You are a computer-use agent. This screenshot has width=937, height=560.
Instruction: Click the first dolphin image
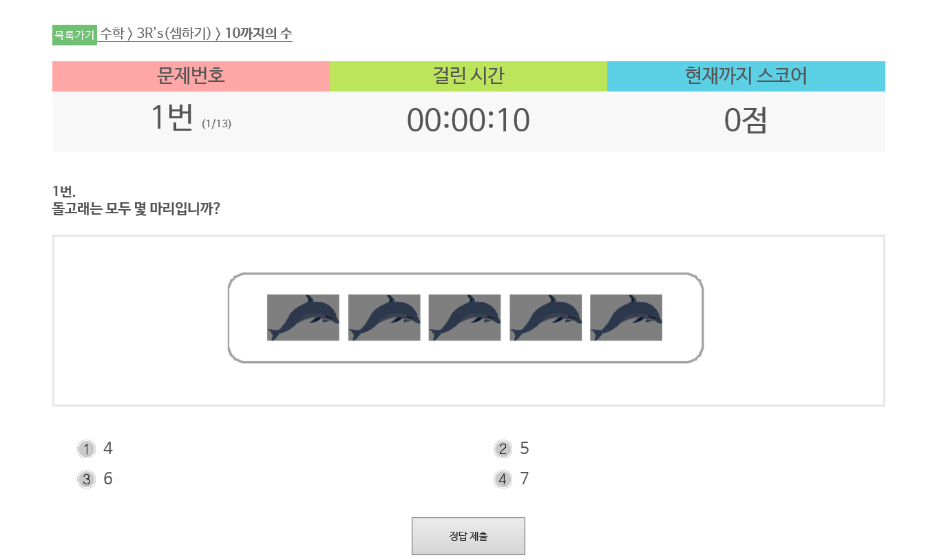303,318
